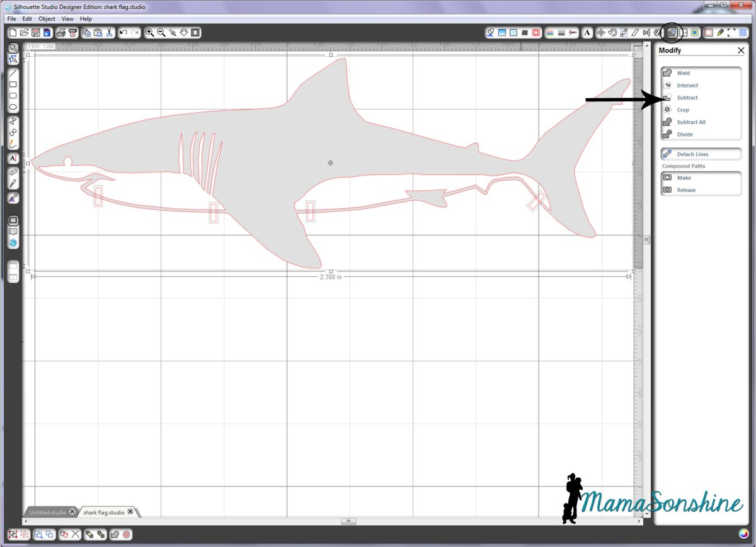Pick the Text tool
756x547 pixels.
[13, 158]
